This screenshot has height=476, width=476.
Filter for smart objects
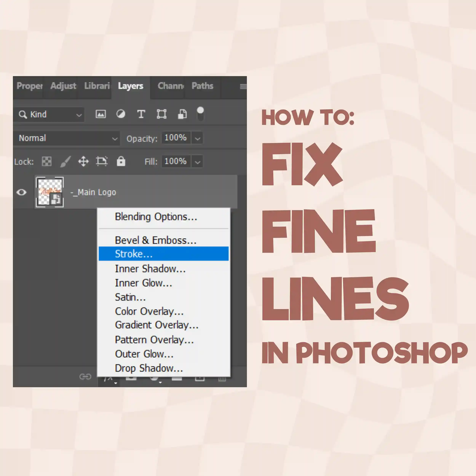[x=182, y=114]
